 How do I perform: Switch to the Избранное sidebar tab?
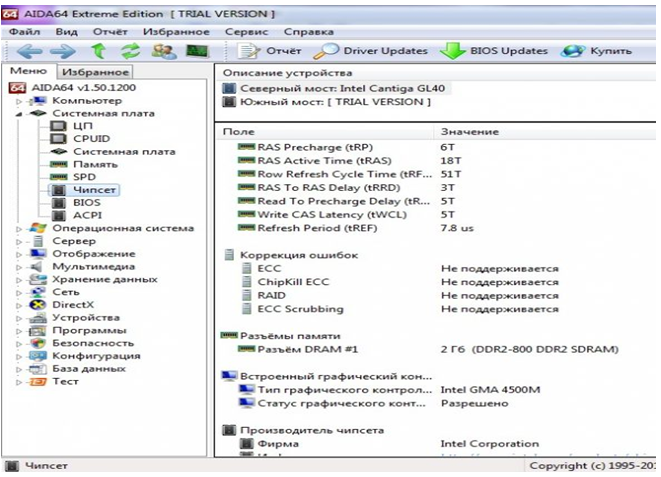coord(95,72)
